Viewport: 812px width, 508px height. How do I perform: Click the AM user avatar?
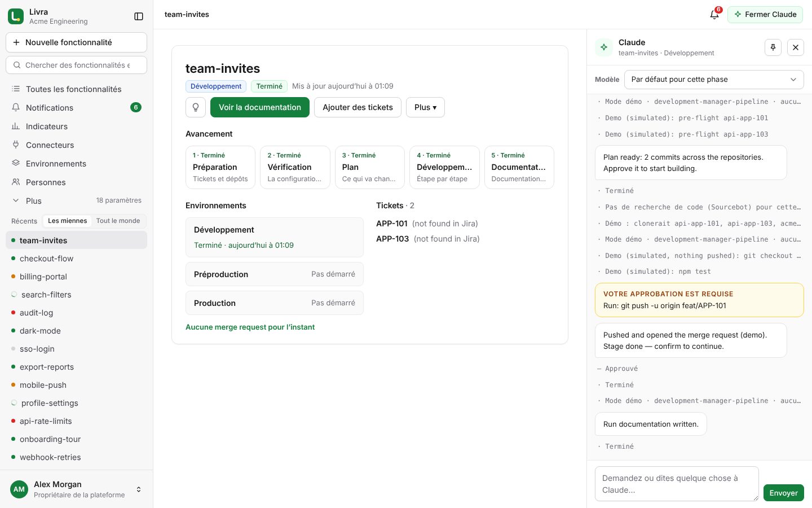coord(19,489)
